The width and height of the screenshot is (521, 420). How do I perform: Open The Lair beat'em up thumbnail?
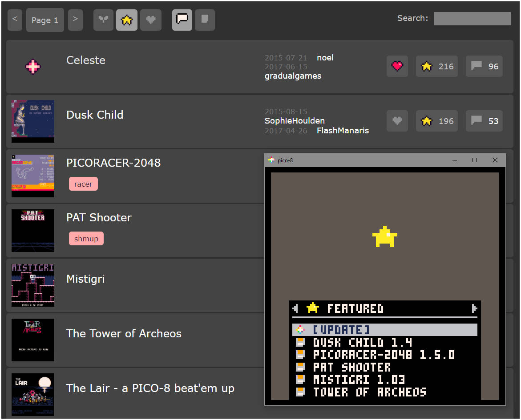coord(33,394)
